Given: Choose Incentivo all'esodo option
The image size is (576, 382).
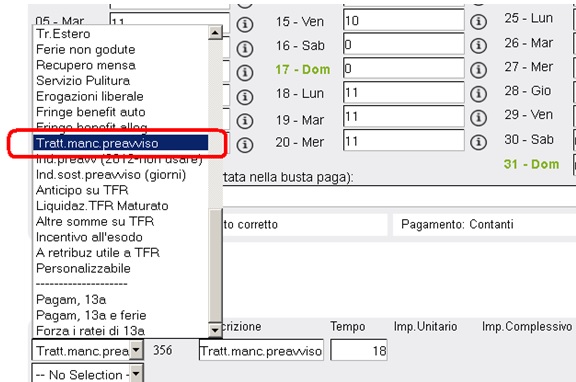Looking at the screenshot, I should (x=121, y=237).
